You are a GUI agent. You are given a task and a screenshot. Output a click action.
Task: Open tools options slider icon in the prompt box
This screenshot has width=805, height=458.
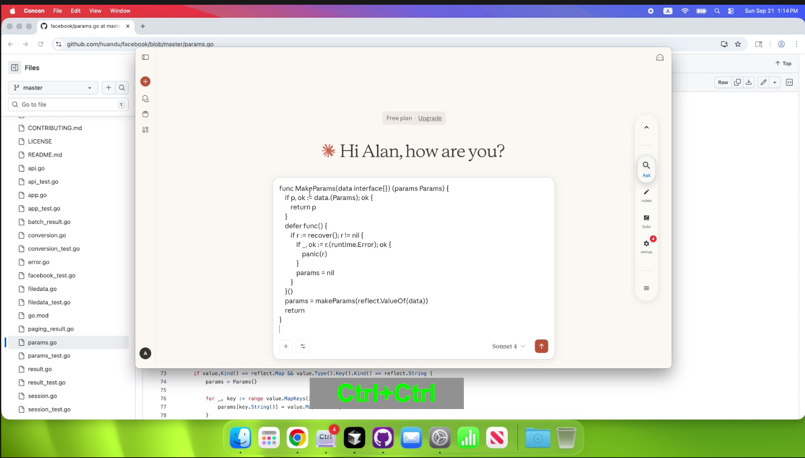click(303, 346)
